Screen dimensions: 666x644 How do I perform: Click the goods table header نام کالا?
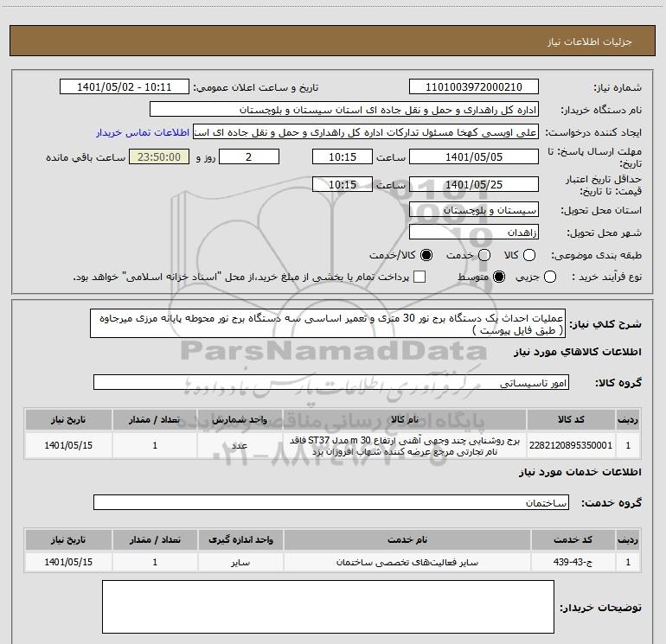405,419
